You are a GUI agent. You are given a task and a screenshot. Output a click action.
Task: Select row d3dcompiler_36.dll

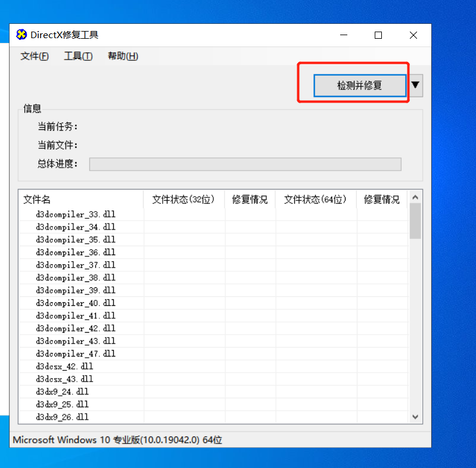click(214, 252)
